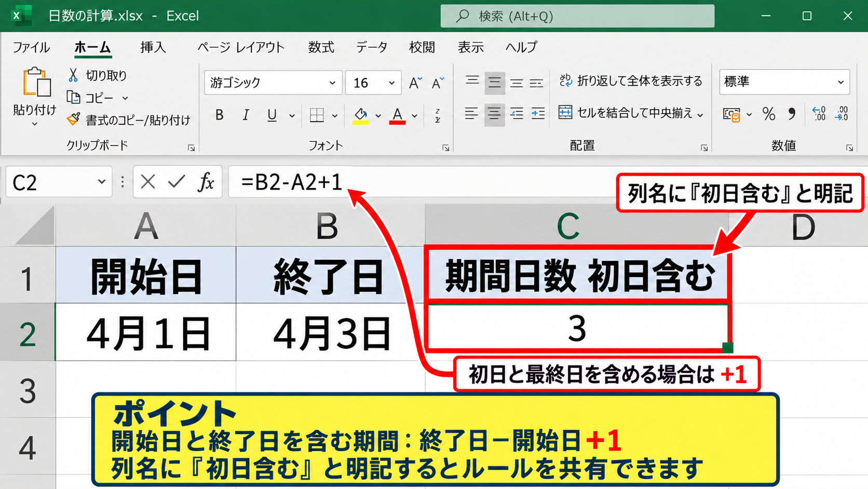868x489 pixels.
Task: Apply bottom vertical alignment
Action: click(517, 83)
